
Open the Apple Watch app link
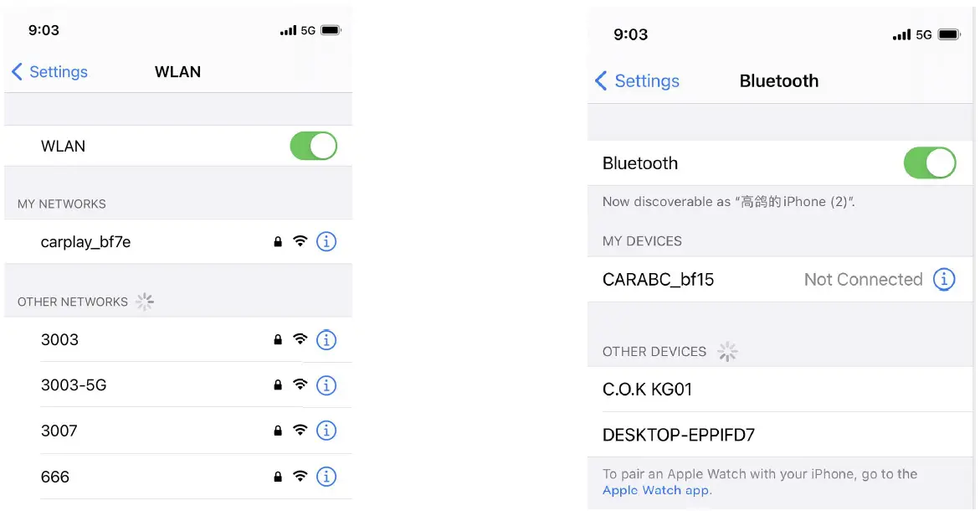[655, 491]
